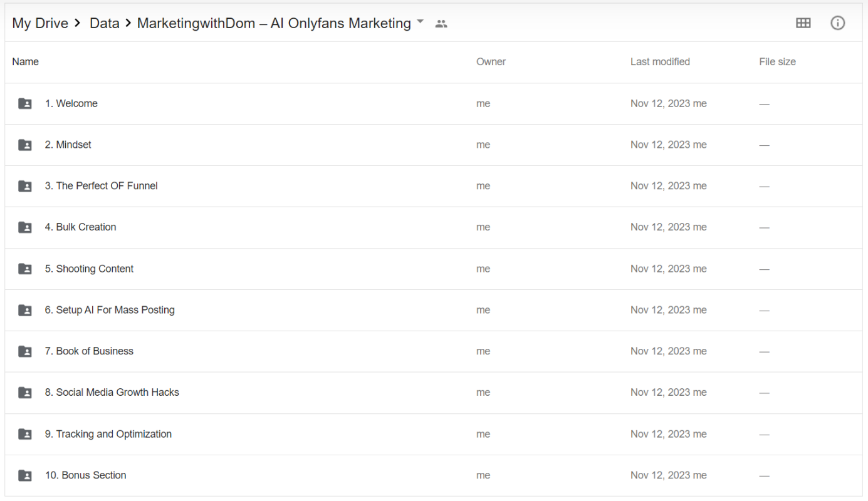Switch to grid layout view
The width and height of the screenshot is (868, 501).
(803, 23)
